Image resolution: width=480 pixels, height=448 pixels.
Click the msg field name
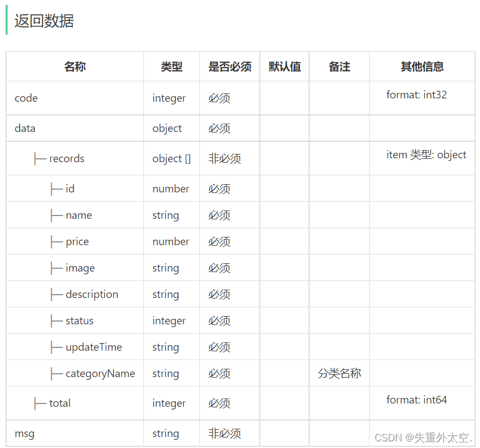pyautogui.click(x=25, y=434)
